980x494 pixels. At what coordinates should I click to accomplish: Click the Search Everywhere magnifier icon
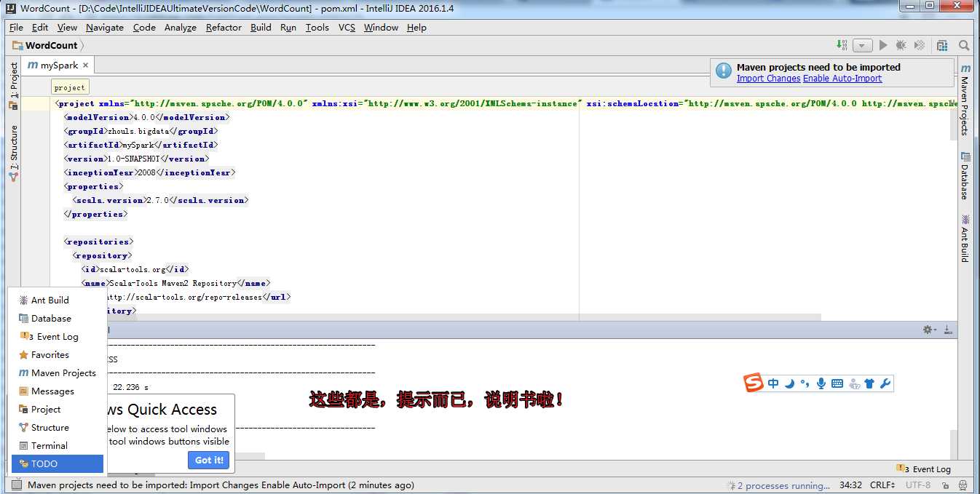964,45
